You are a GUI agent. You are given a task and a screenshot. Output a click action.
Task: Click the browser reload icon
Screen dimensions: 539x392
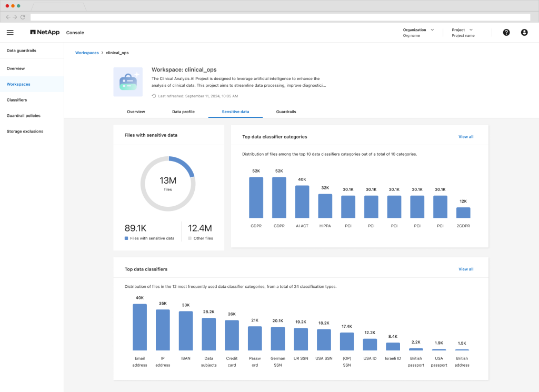[x=23, y=17]
